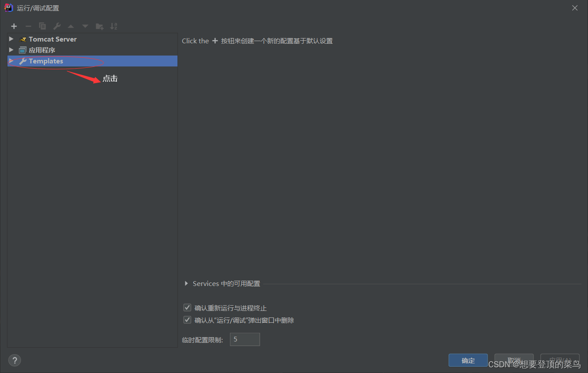Click the Sort Configurations alphabetically icon
Viewport: 588px width, 373px height.
click(x=114, y=26)
